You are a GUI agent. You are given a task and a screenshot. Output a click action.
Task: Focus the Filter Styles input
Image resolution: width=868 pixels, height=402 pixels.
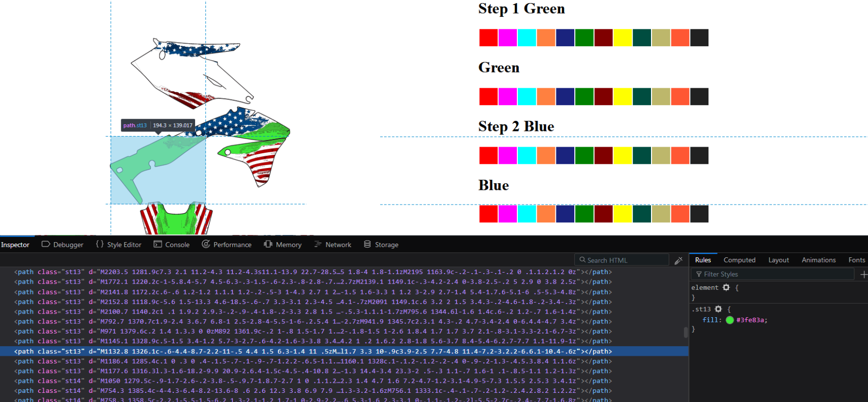point(772,274)
